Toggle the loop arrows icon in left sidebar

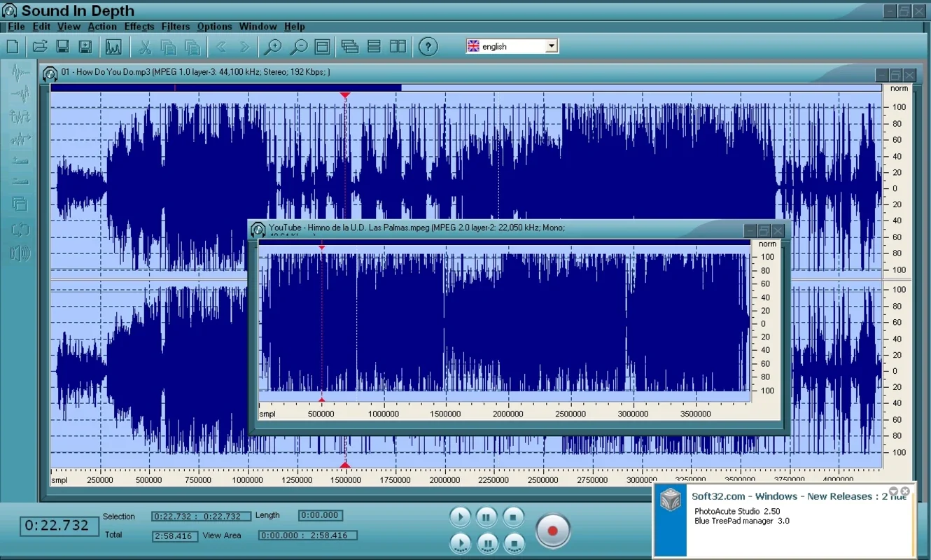(20, 230)
